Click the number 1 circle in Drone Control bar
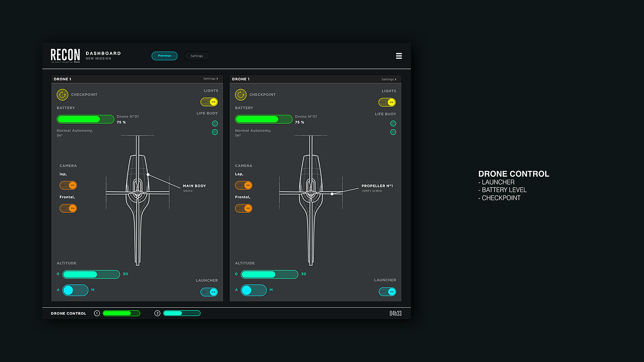 pyautogui.click(x=97, y=313)
